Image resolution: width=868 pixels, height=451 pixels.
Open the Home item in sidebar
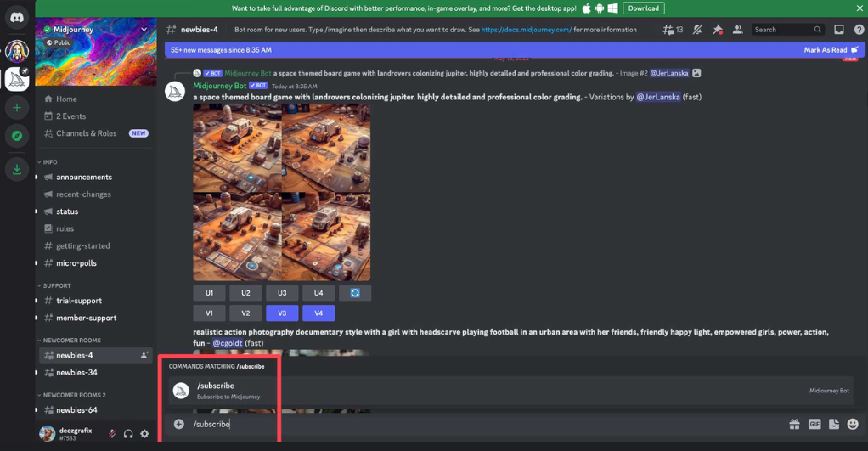95,99
